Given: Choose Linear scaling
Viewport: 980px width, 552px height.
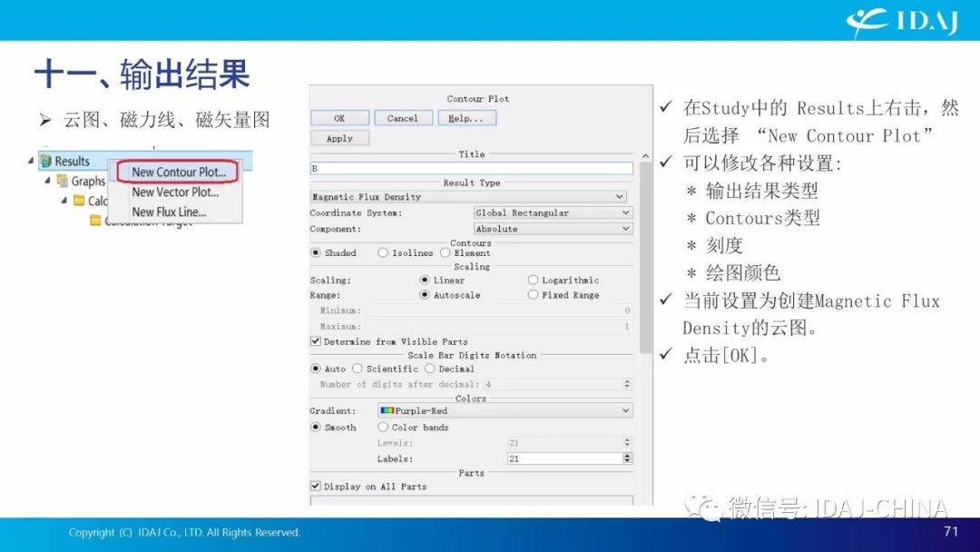Looking at the screenshot, I should [425, 280].
